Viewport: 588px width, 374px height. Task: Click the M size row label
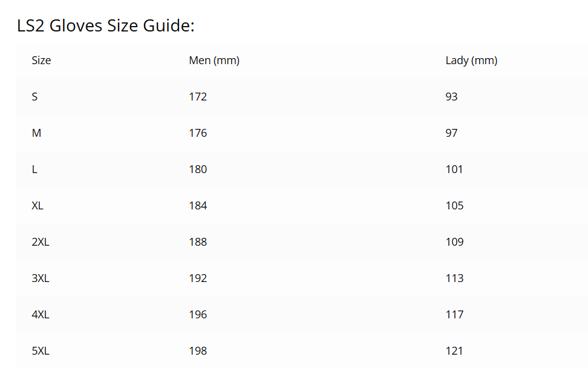click(36, 133)
